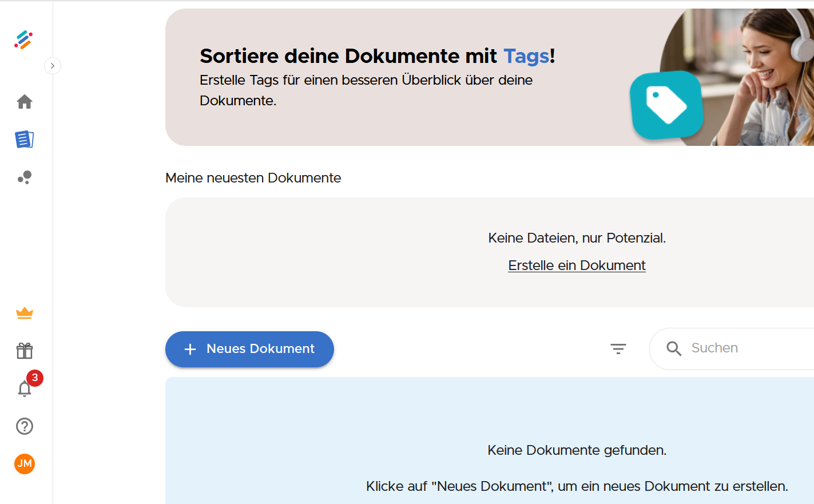Open notifications via the bell icon
This screenshot has width=814, height=504.
click(x=24, y=389)
